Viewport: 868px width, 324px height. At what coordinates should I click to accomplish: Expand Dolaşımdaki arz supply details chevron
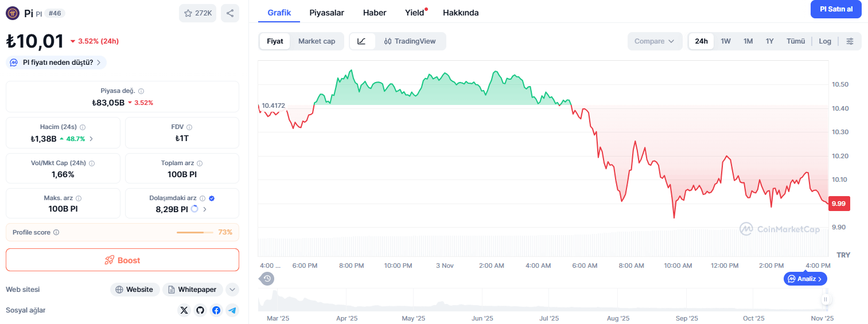(205, 209)
